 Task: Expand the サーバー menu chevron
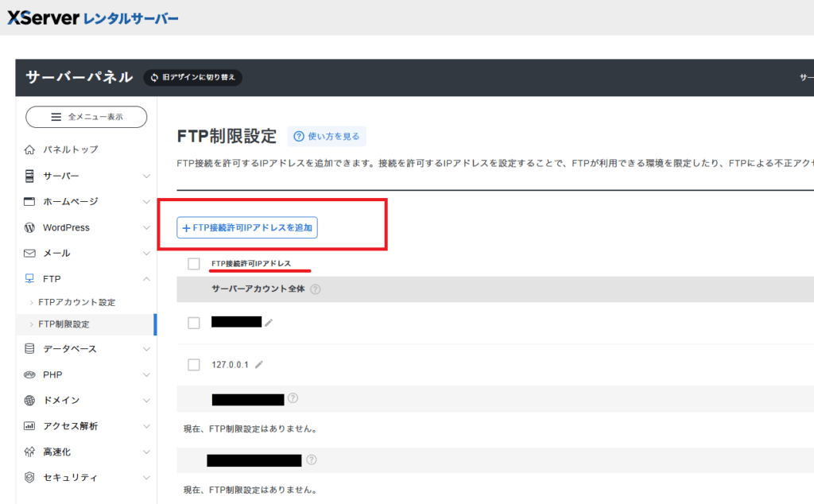tap(146, 176)
